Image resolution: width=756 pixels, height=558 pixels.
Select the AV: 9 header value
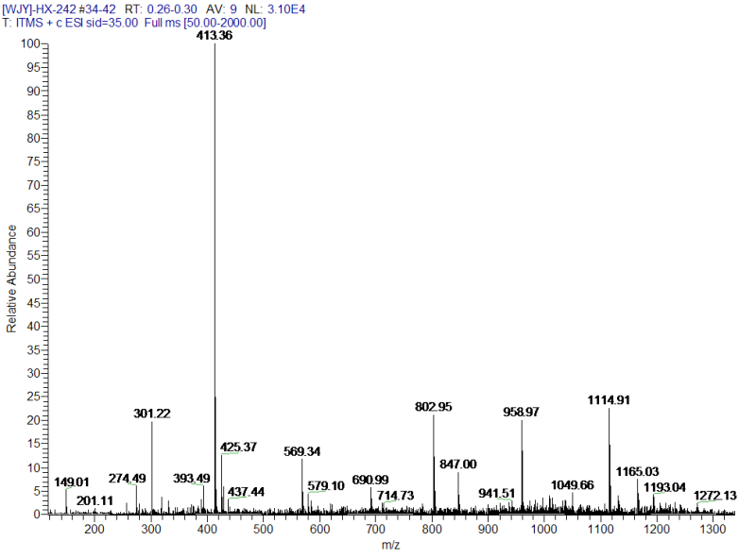221,9
